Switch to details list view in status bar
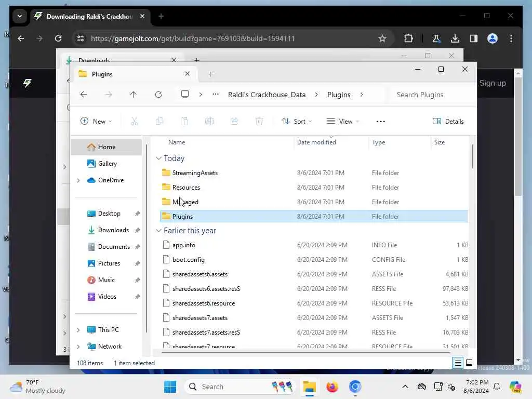The height and width of the screenshot is (399, 532). (458, 363)
